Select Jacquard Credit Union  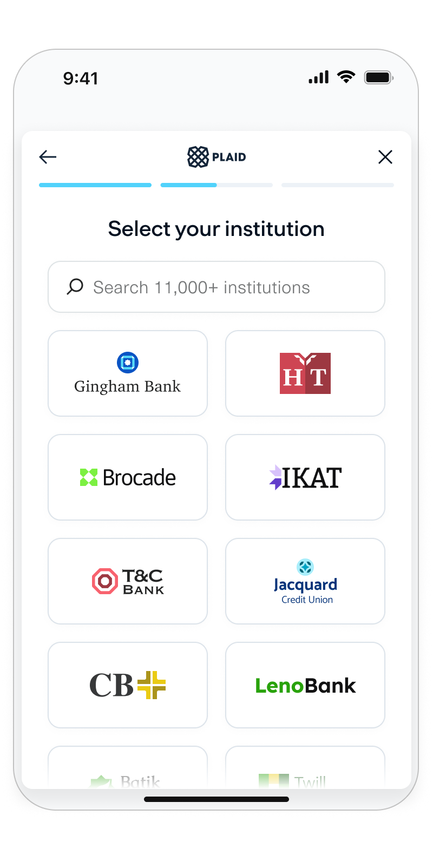305,581
